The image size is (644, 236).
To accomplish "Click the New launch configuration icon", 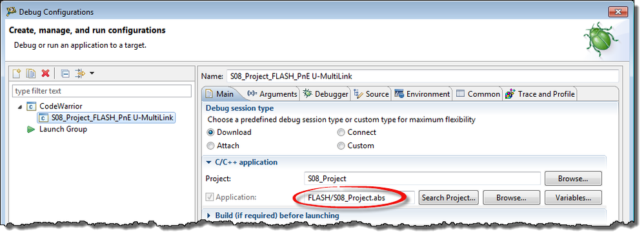I will (x=16, y=74).
